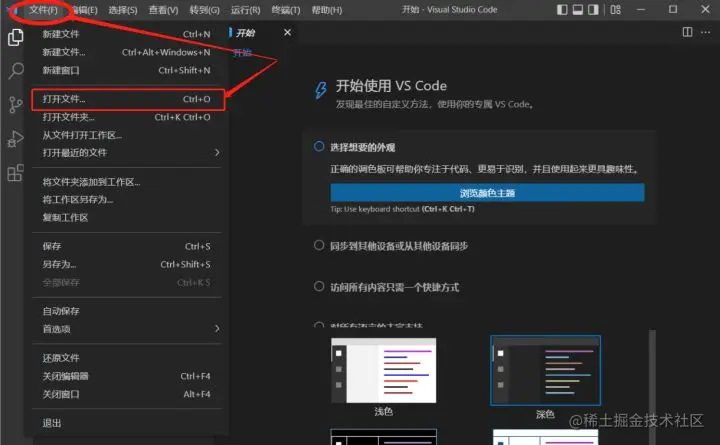Open the 选择(S) menu

pyautogui.click(x=123, y=10)
